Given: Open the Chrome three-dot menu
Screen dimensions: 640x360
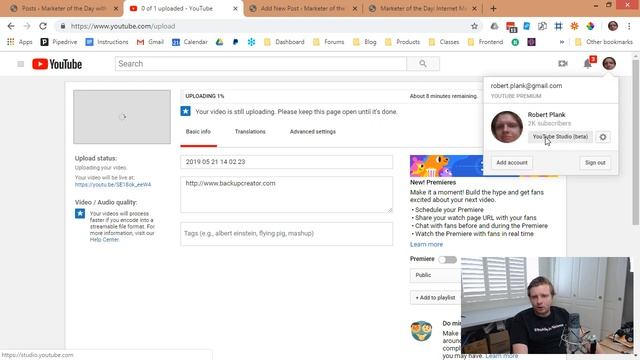Looking at the screenshot, I should pyautogui.click(x=629, y=26).
